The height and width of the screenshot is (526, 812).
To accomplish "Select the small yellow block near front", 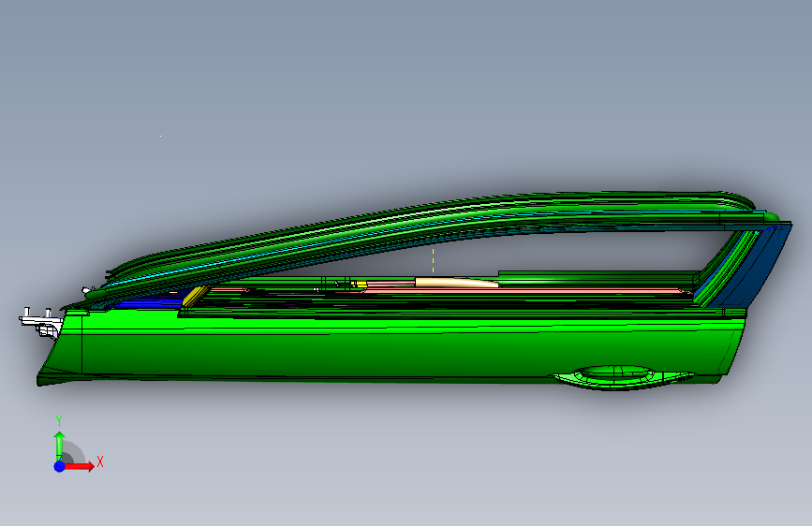I will [195, 296].
